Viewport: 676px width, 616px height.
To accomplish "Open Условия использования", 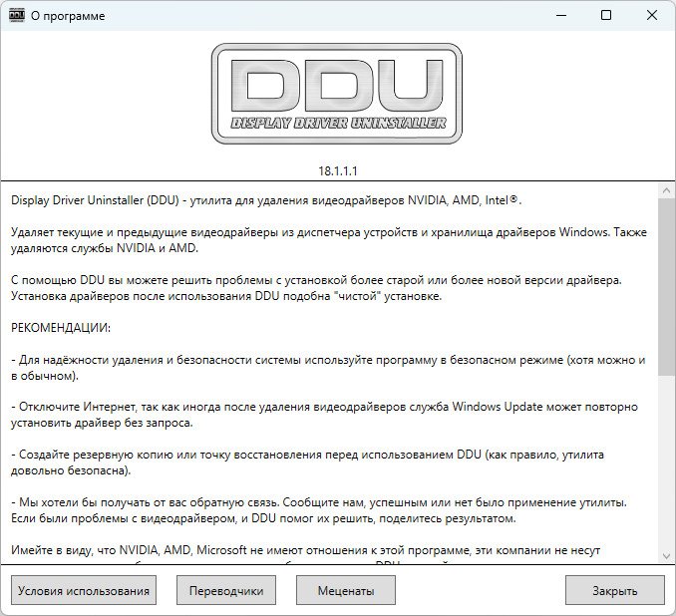I will 84,590.
